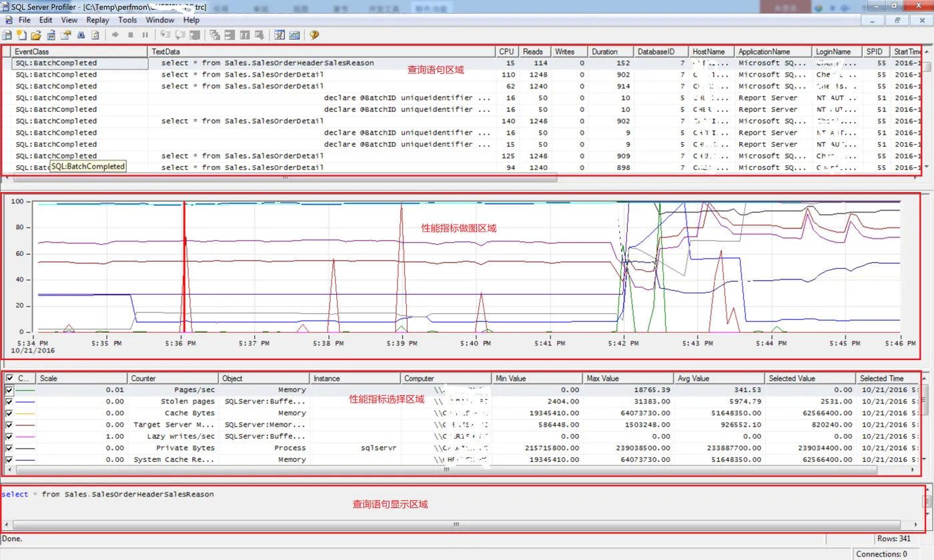Click the trace grid horizontal scrollbar

pyautogui.click(x=285, y=177)
